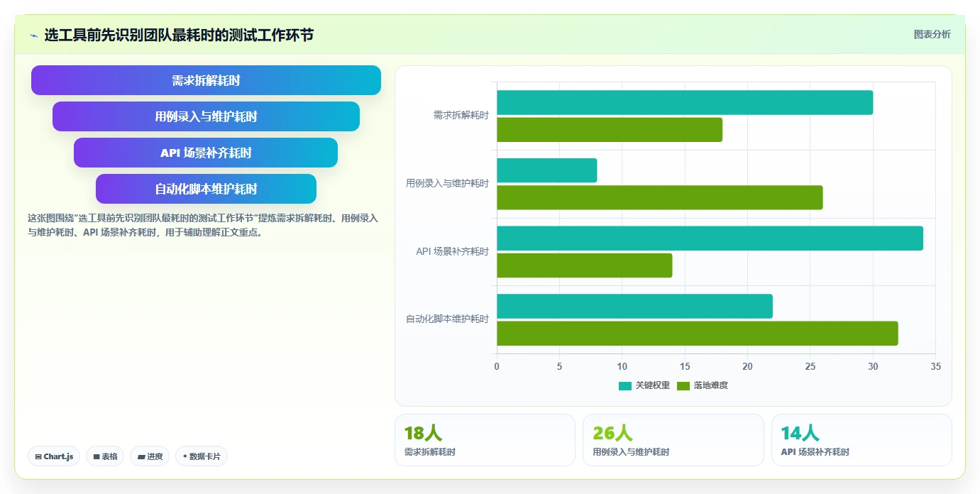The width and height of the screenshot is (980, 494).
Task: Click the title 选工具前先识别团队最耗时的测试工作环节
Action: pyautogui.click(x=179, y=35)
